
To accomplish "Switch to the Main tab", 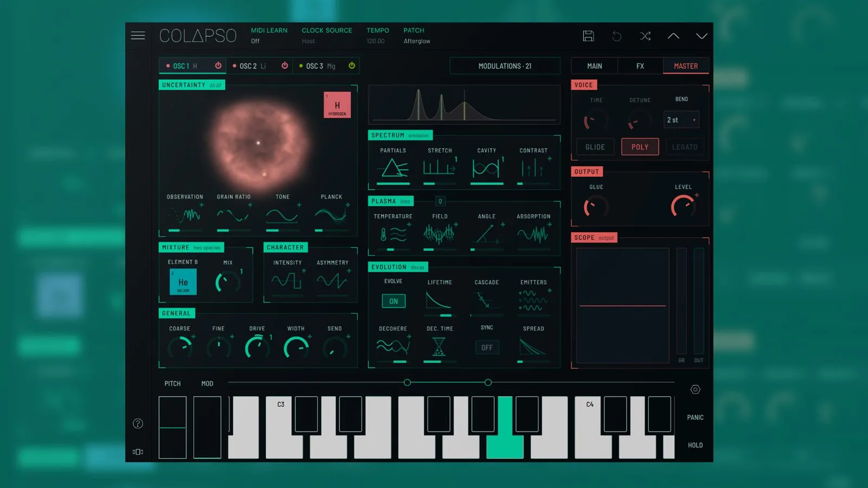I will coord(595,66).
